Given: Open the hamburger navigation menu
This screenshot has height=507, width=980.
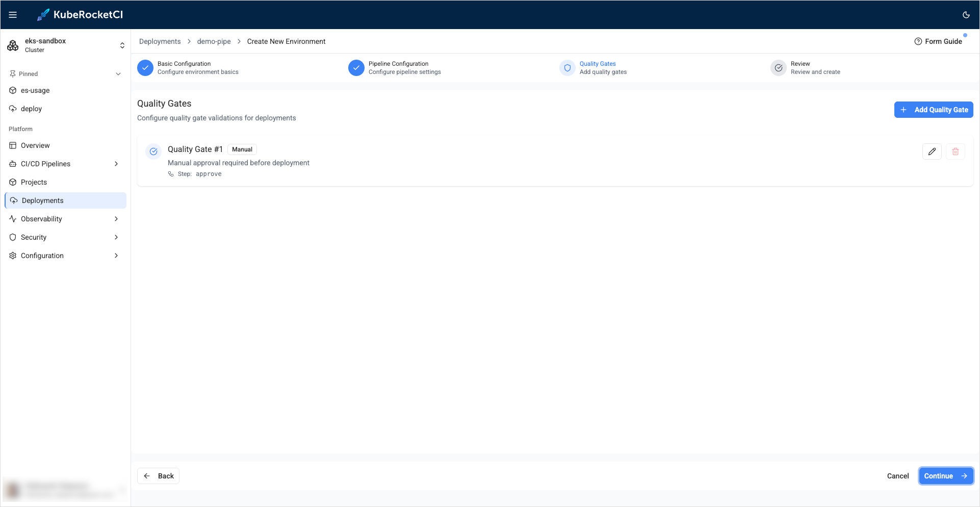Looking at the screenshot, I should (x=13, y=15).
